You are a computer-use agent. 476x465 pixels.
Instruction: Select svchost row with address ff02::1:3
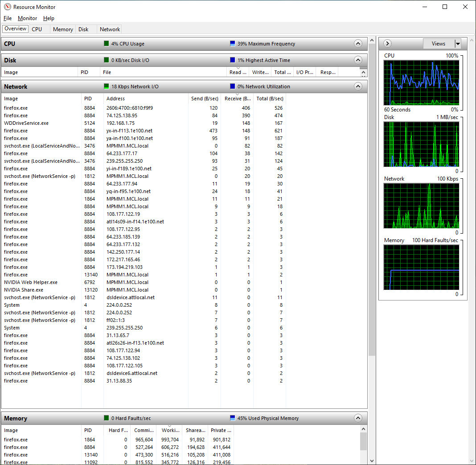coord(144,320)
